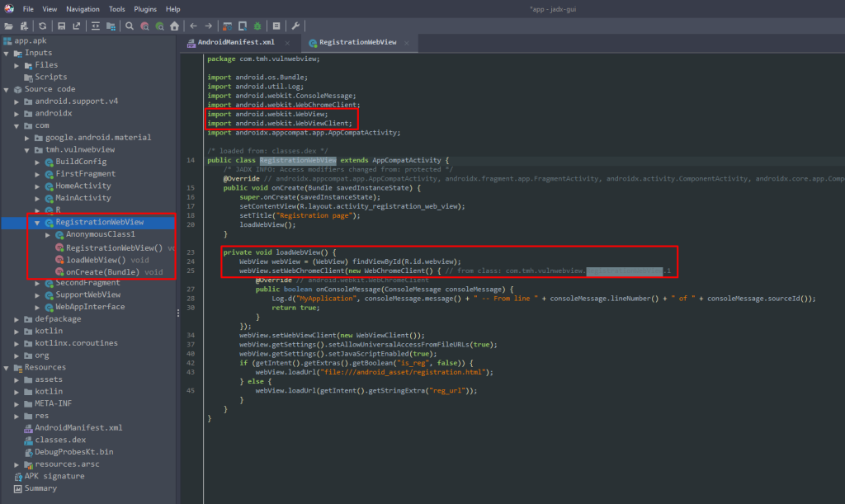
Task: Expand the google.android.material package
Action: [x=27, y=138]
